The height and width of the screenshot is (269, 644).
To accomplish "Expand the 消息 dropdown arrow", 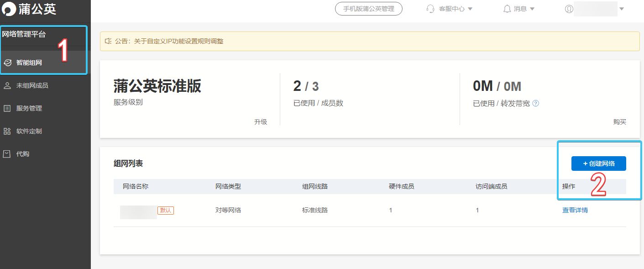I will pyautogui.click(x=532, y=9).
